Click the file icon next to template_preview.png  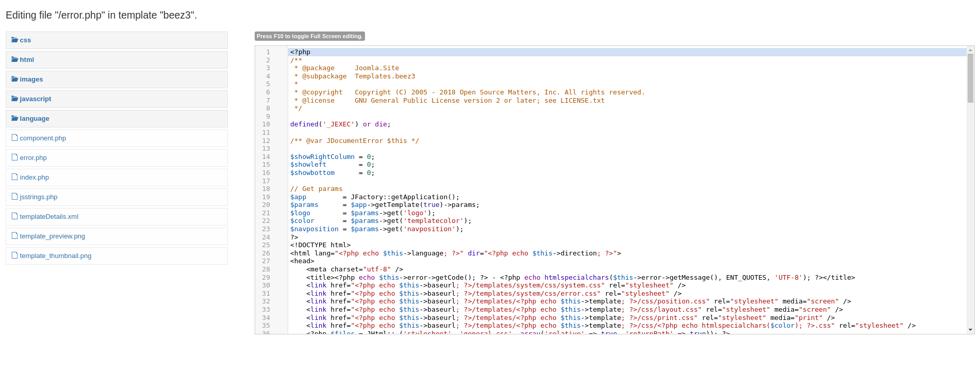point(15,236)
